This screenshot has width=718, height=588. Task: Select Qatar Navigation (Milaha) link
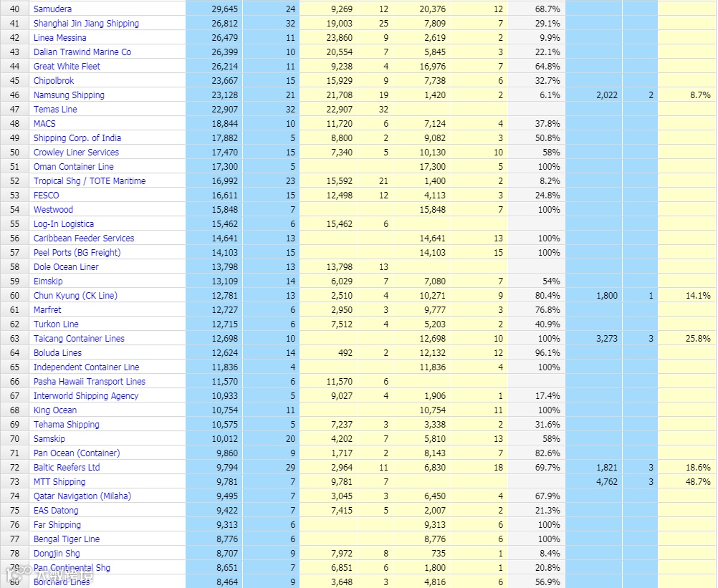point(82,496)
